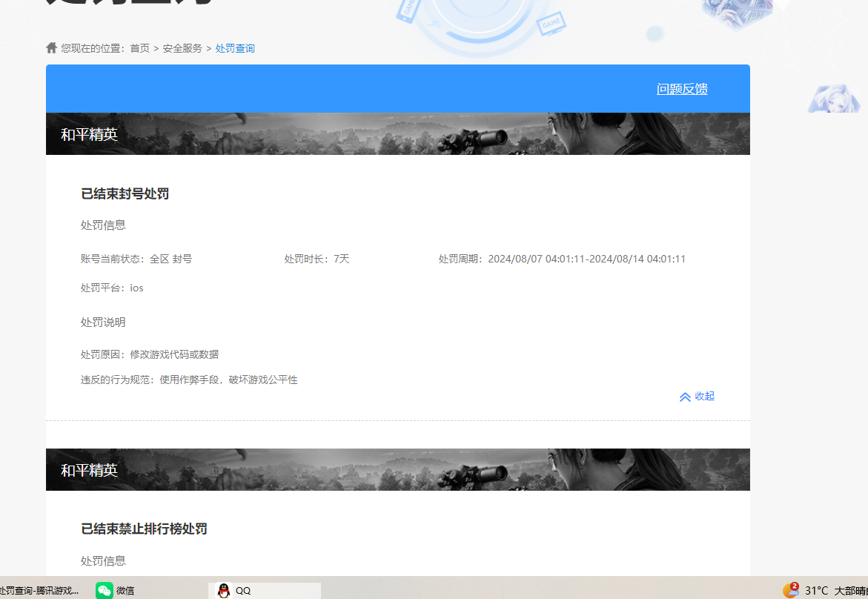Select 处罚信息 label under 已结束禁止排行榜处罚
868x599 pixels.
(103, 560)
